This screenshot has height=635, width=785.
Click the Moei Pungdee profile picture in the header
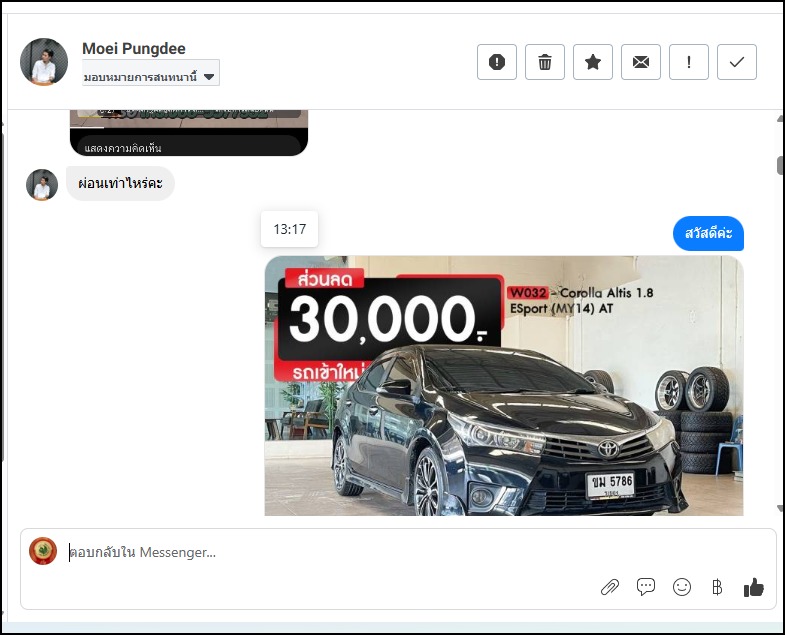(x=44, y=62)
